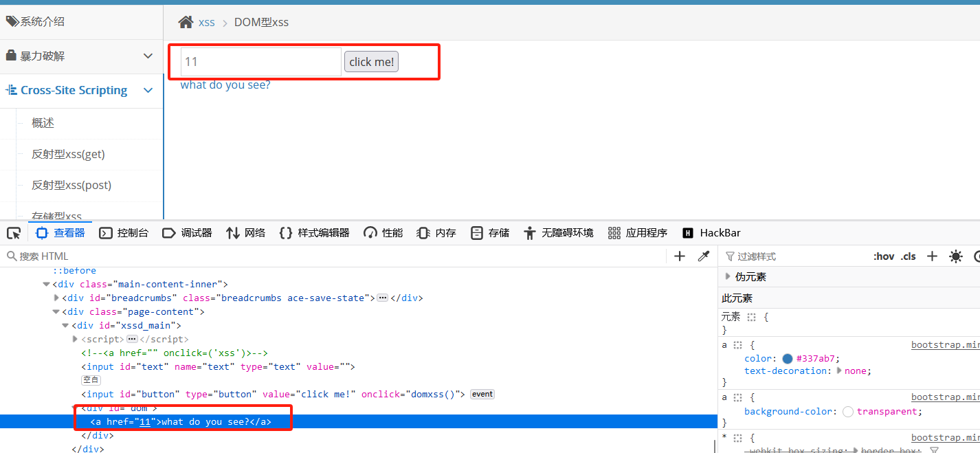The width and height of the screenshot is (980, 453).
Task: Open bootstrap.min link for background-color rule
Action: pyautogui.click(x=945, y=397)
